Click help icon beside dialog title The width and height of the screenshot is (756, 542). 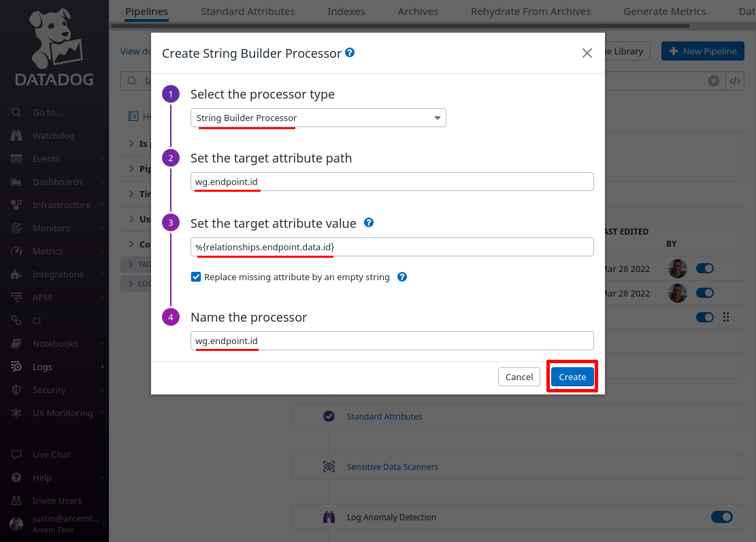pyautogui.click(x=350, y=52)
